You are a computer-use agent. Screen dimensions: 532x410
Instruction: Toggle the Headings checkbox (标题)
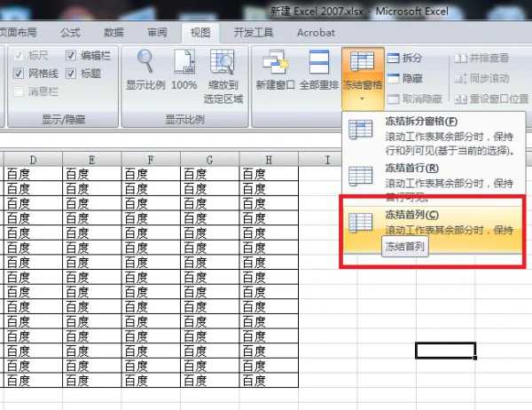[x=71, y=73]
